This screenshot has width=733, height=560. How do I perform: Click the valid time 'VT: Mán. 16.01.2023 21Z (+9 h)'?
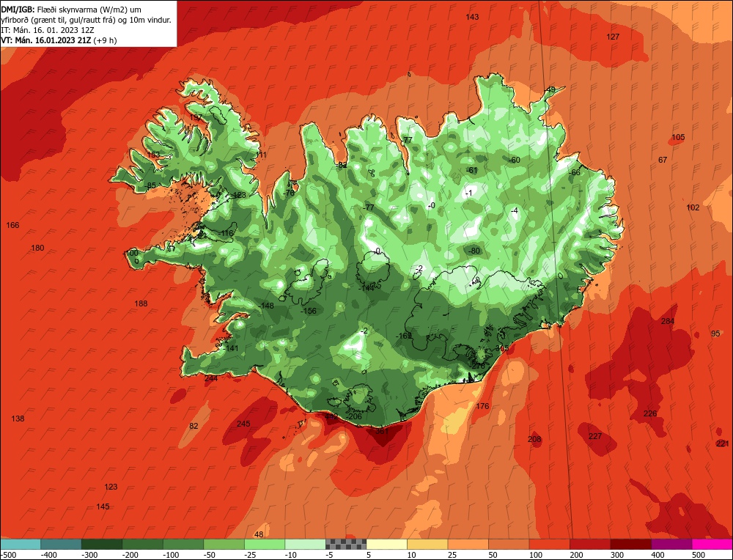point(59,40)
